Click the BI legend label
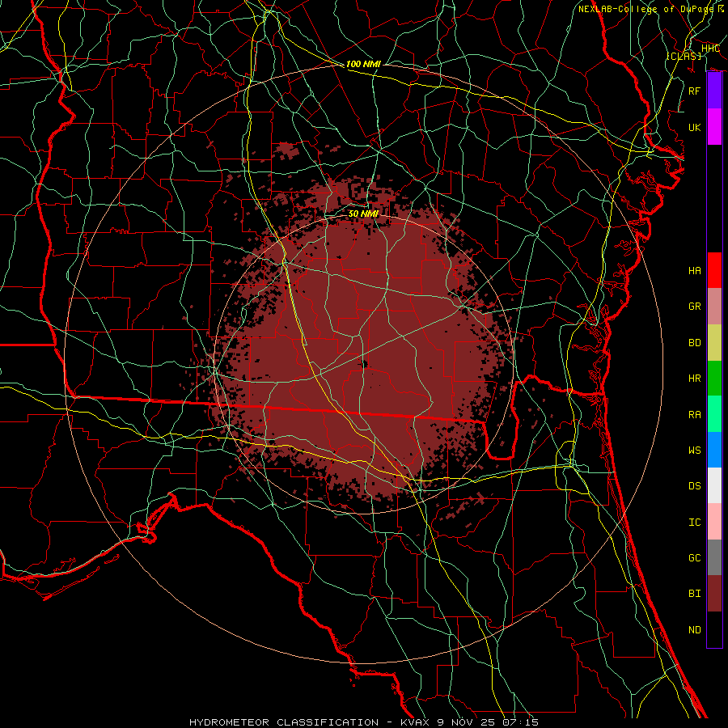The height and width of the screenshot is (728, 728). pos(695,594)
